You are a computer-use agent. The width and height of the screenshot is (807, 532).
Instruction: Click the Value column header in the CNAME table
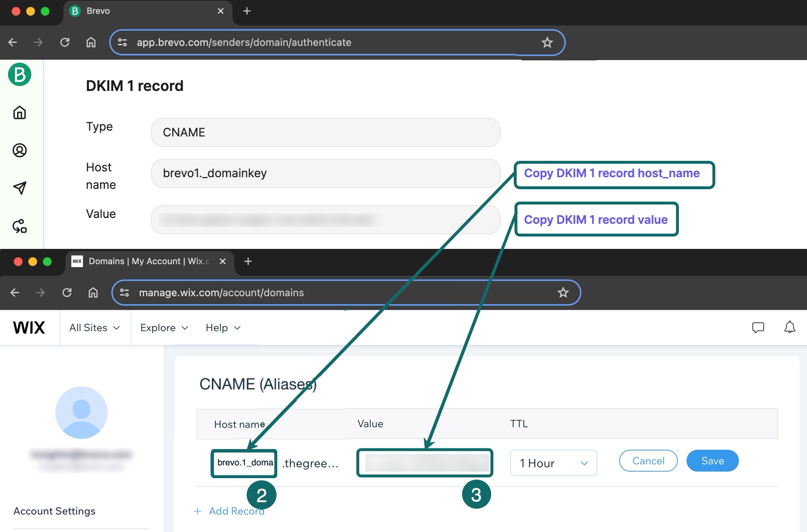pyautogui.click(x=370, y=424)
